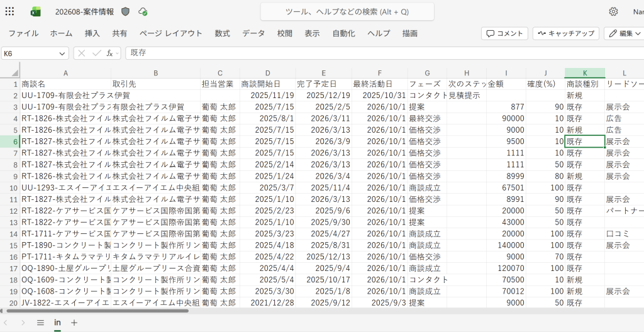
Task: Go to next sheet arrow
Action: click(x=23, y=323)
